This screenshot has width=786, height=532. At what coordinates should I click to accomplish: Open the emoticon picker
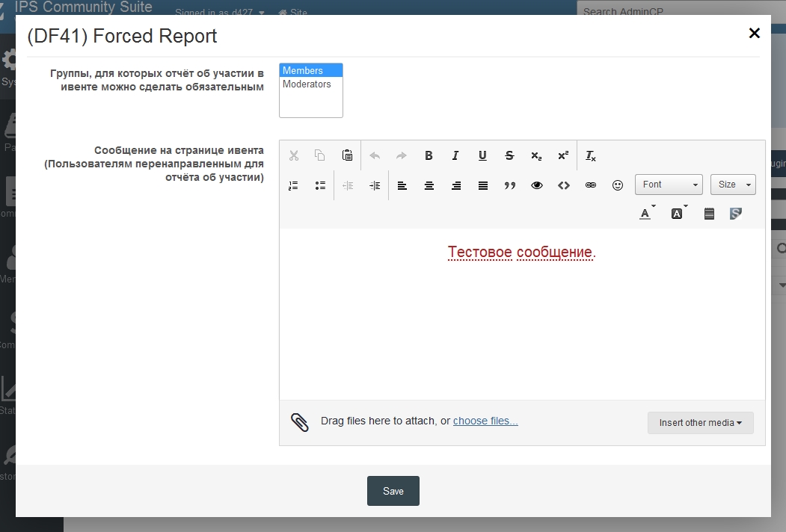pos(618,185)
